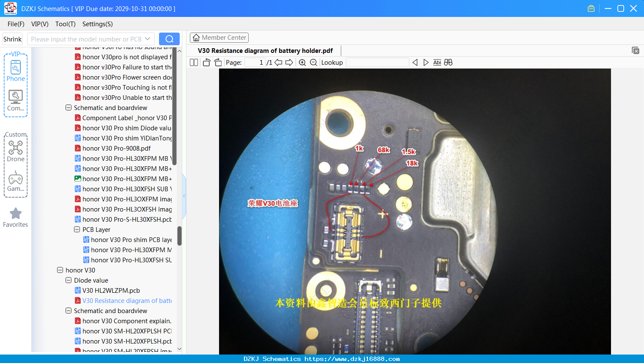
Task: Open the www.dzkj16888.com link in status bar
Action: (352, 359)
